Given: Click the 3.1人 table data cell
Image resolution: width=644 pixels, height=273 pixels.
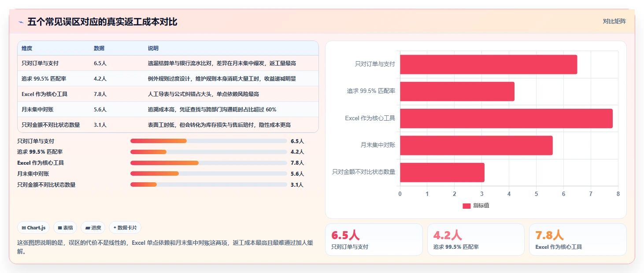Looking at the screenshot, I should click(100, 125).
